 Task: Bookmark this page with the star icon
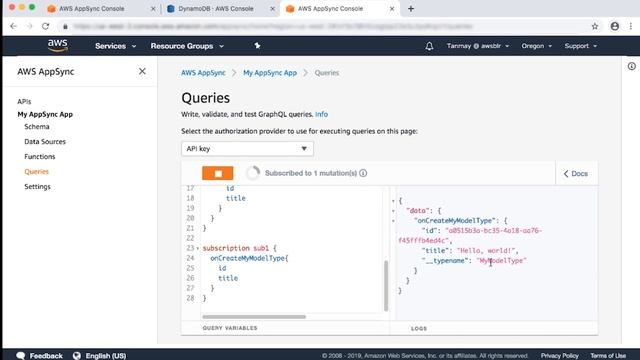coord(595,26)
